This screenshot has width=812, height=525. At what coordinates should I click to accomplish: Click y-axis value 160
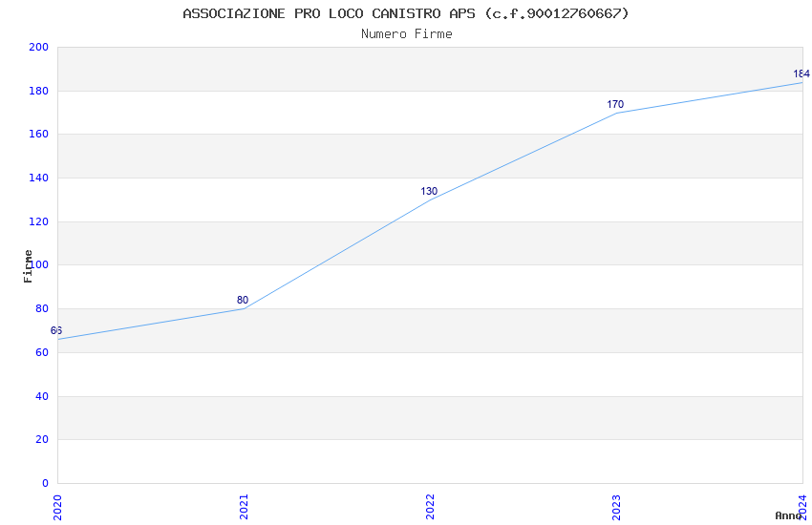pyautogui.click(x=39, y=134)
